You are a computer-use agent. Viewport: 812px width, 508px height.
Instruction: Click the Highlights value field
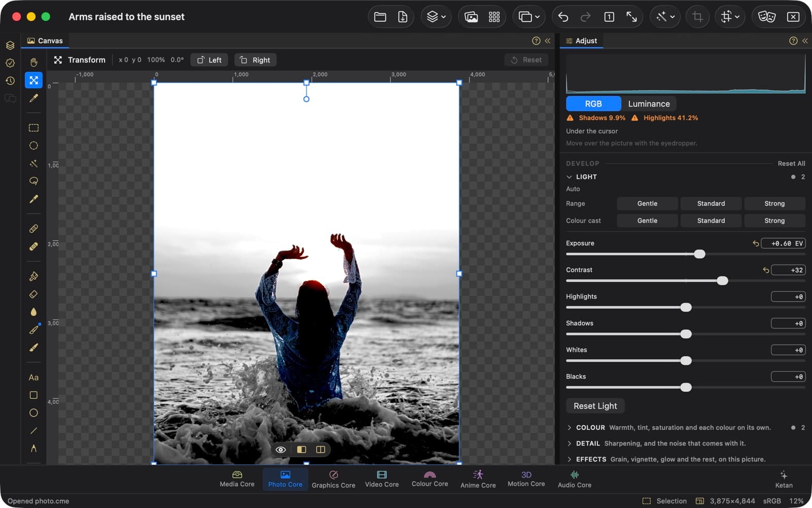pos(788,297)
